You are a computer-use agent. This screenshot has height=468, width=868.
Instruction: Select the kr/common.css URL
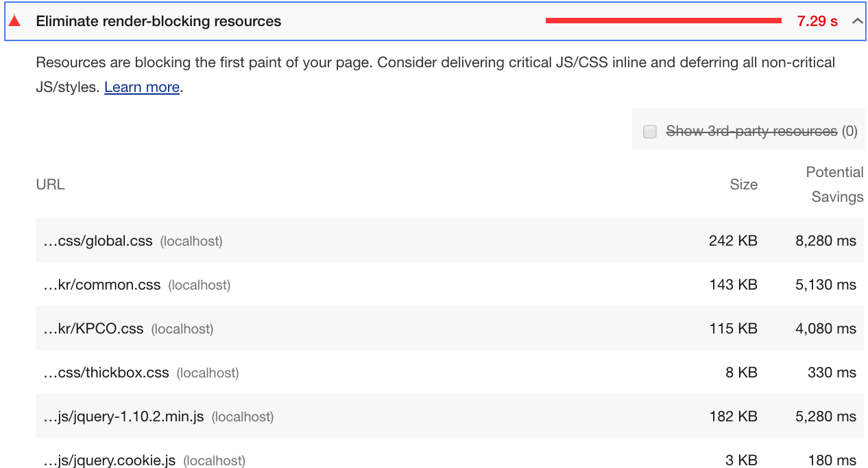(102, 285)
